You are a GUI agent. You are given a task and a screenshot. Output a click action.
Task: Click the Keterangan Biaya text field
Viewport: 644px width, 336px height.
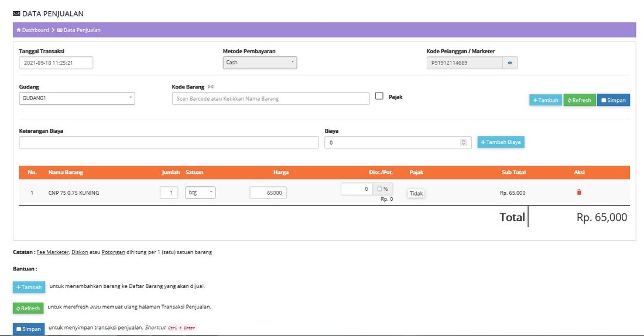169,142
